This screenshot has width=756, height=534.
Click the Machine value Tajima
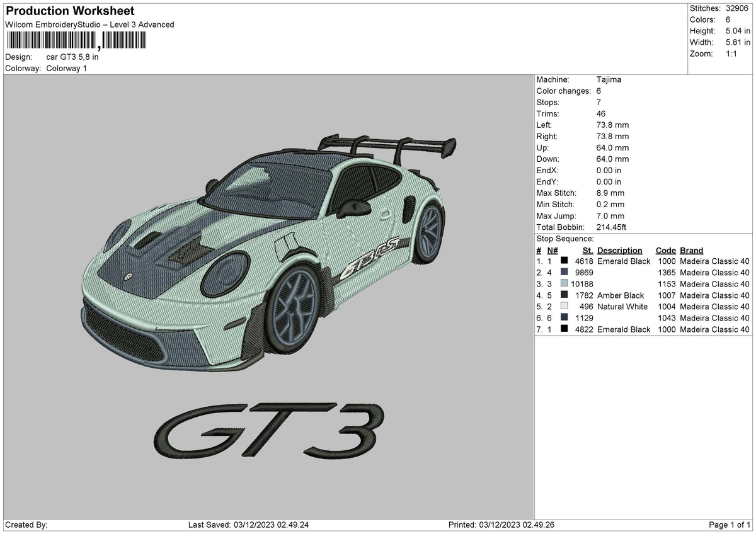[609, 80]
